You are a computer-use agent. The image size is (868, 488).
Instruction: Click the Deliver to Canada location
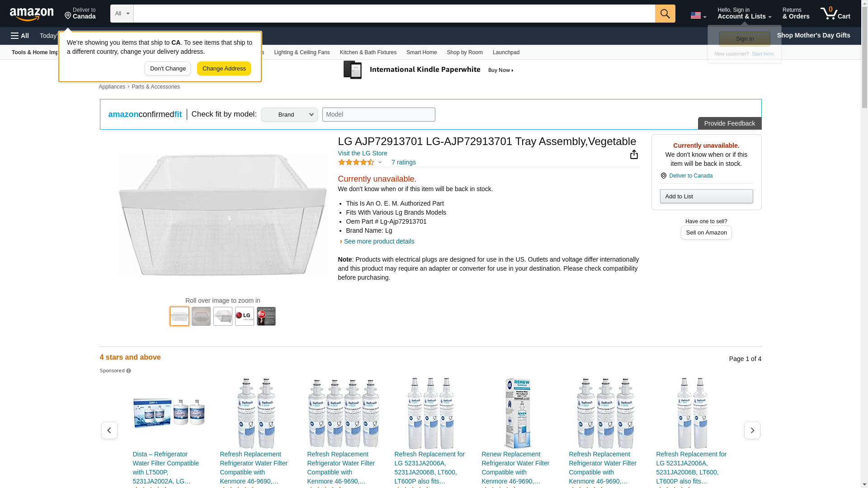point(80,14)
